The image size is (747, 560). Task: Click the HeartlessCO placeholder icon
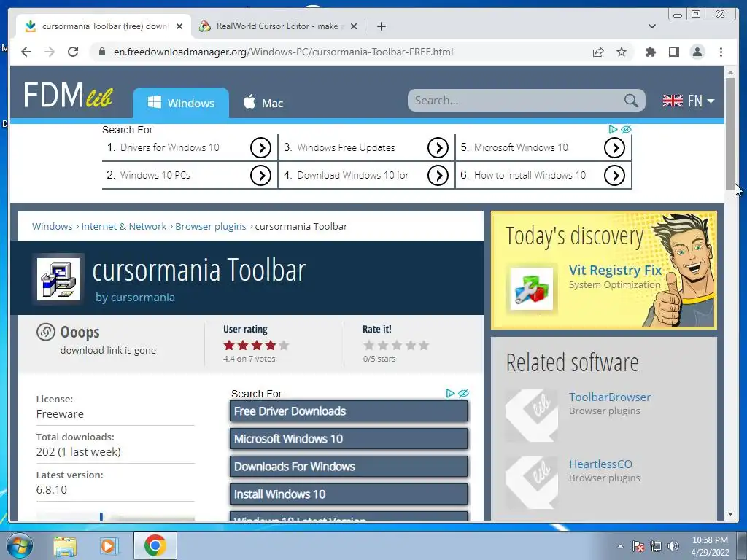coord(532,483)
